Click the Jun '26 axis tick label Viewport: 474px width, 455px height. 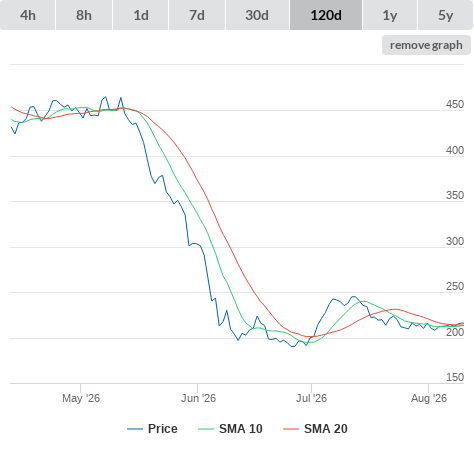click(x=198, y=398)
